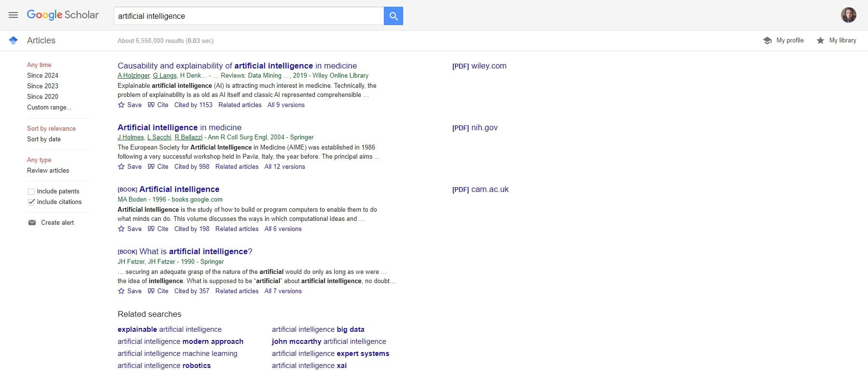This screenshot has width=868, height=381.
Task: Select Sort by date option
Action: tap(44, 139)
